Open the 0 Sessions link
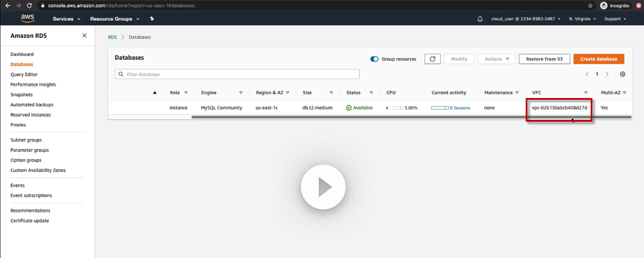The height and width of the screenshot is (258, 644). point(460,108)
